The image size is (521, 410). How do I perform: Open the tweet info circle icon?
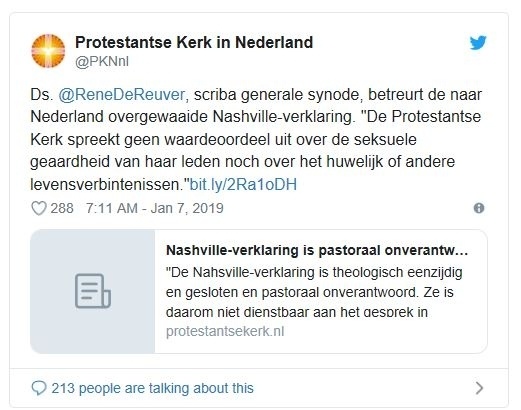click(479, 208)
